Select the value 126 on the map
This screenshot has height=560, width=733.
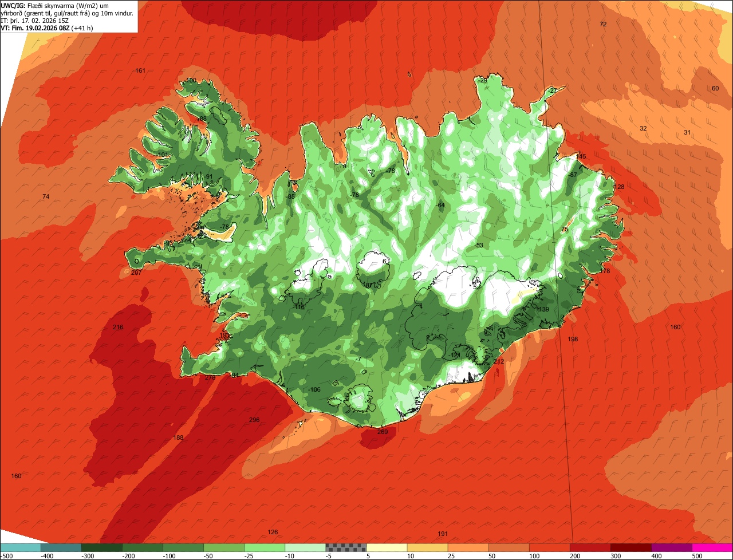point(273,532)
